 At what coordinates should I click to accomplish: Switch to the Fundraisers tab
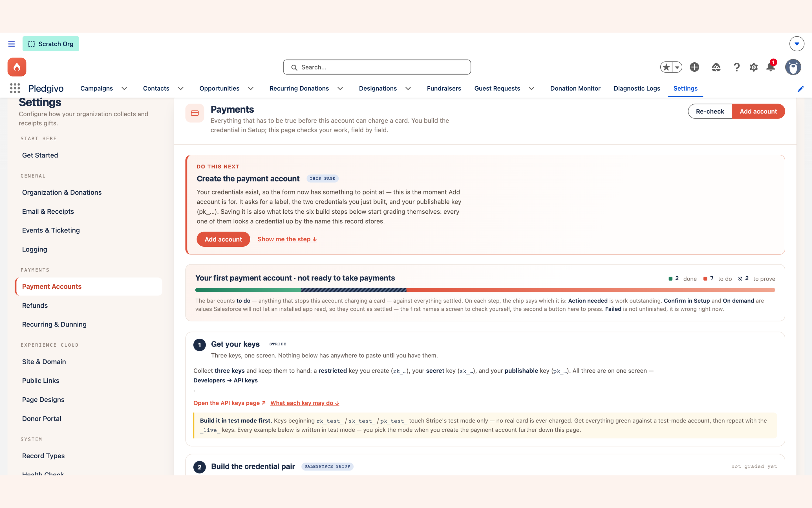tap(444, 88)
